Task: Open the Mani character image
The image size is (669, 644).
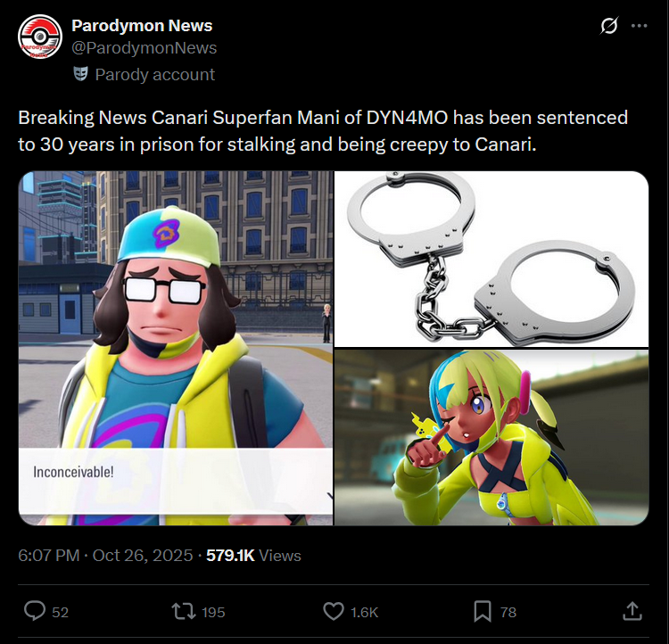Action: 176,348
